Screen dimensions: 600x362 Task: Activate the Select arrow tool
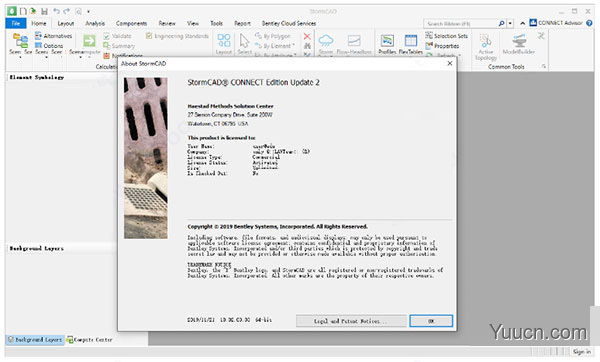pyautogui.click(x=244, y=41)
